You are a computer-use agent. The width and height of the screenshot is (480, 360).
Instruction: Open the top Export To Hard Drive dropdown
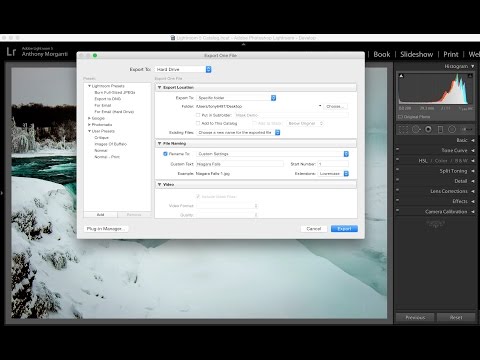183,69
